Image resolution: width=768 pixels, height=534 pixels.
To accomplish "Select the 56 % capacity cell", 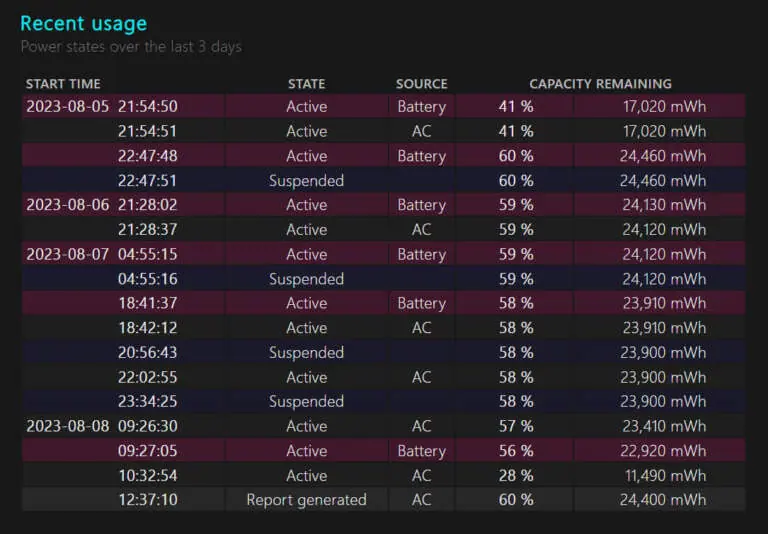I will 516,451.
